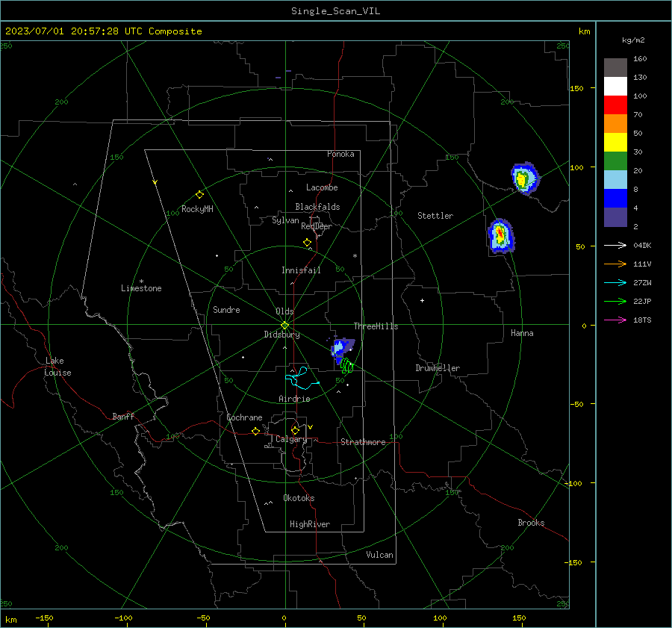The width and height of the screenshot is (672, 628).
Task: Click the orange 111V arrow icon
Action: click(615, 264)
